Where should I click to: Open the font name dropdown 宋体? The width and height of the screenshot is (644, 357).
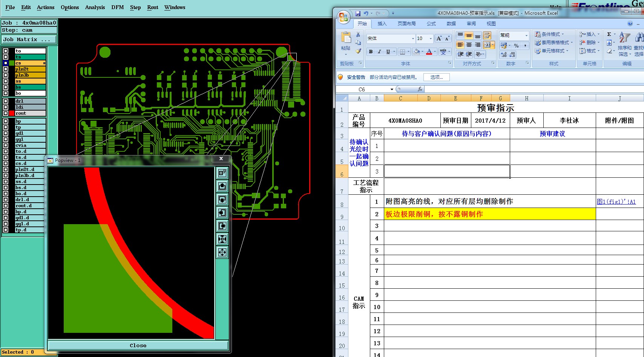413,38
